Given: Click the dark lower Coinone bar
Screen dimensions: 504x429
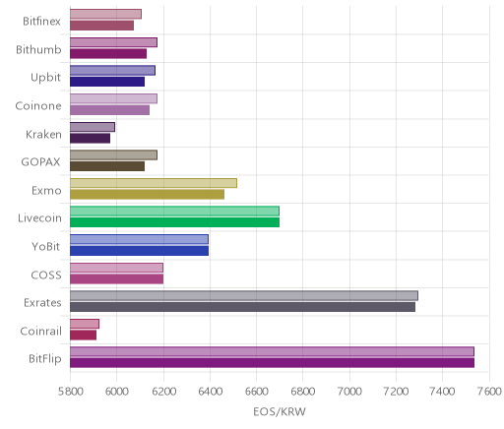Looking at the screenshot, I should 109,110.
